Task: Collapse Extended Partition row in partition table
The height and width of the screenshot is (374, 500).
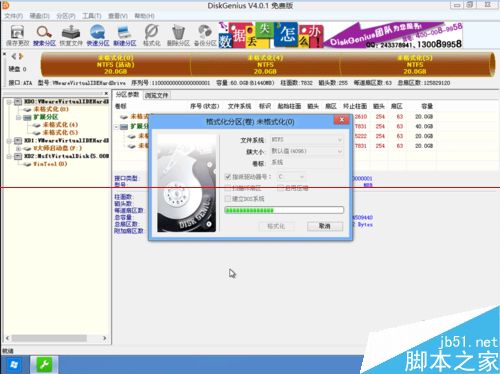Action: (116, 127)
